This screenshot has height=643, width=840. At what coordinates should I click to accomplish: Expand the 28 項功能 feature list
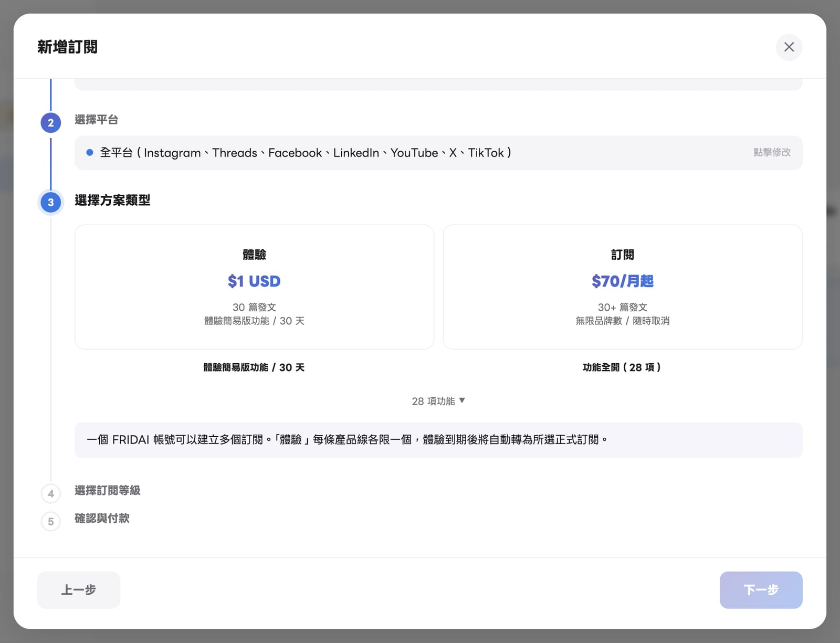(x=438, y=401)
